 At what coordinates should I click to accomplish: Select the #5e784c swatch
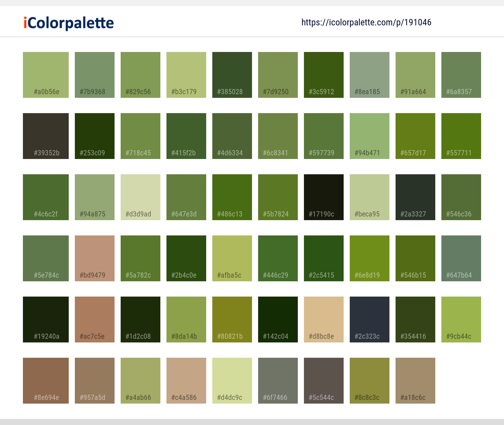[x=46, y=258]
